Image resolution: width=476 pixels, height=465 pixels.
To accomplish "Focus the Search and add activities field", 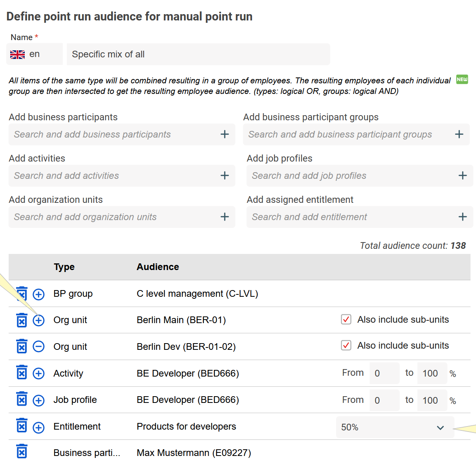I will (114, 176).
